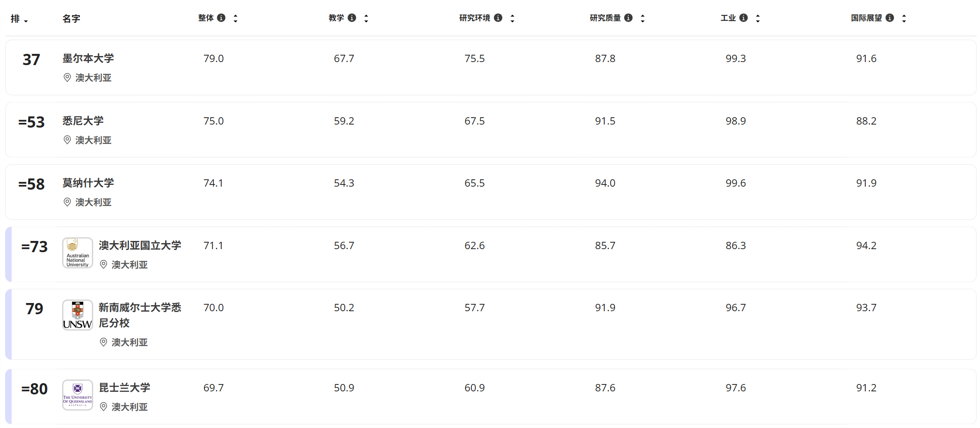This screenshot has height=428, width=980.
Task: Sort table by 整体 score arrows
Action: [x=236, y=18]
